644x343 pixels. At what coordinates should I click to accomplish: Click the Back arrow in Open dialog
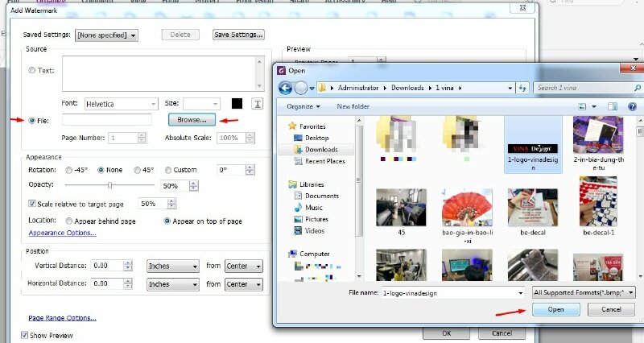(x=285, y=88)
